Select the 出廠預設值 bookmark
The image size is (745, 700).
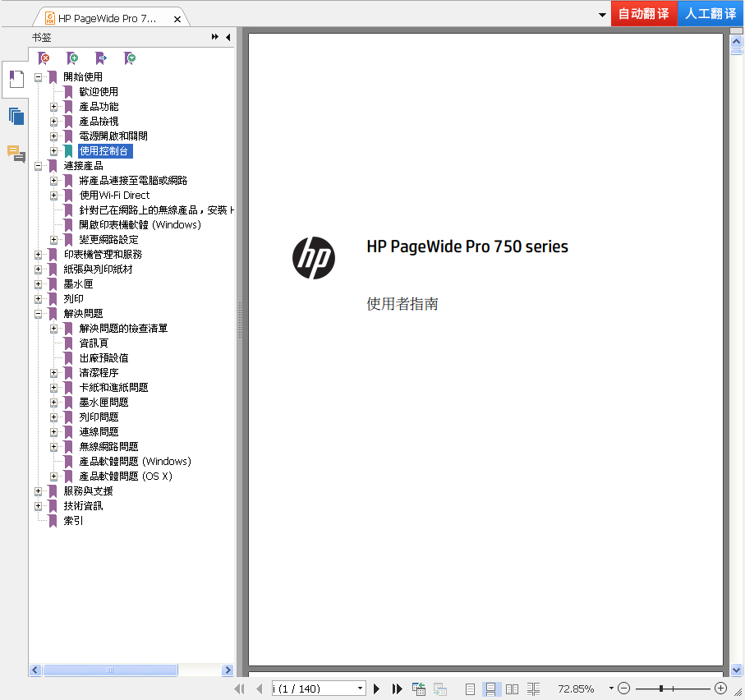103,358
